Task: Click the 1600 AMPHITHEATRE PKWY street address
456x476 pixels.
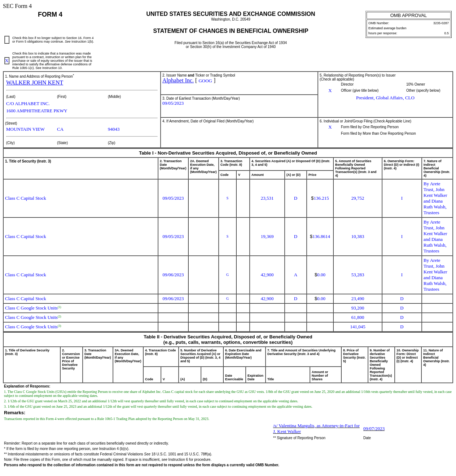Action: coord(37,111)
